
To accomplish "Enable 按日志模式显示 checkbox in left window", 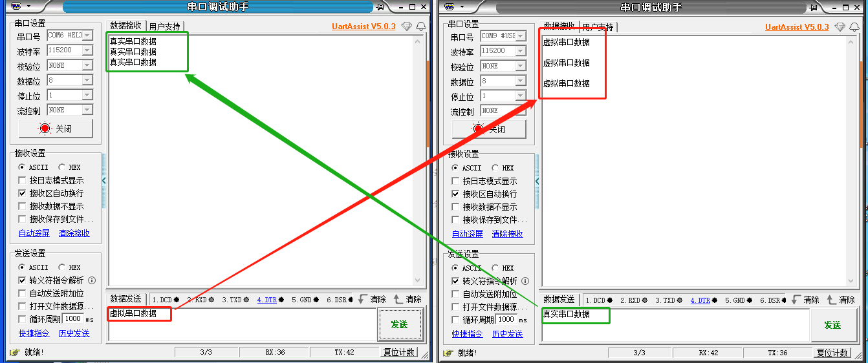I will coord(23,180).
